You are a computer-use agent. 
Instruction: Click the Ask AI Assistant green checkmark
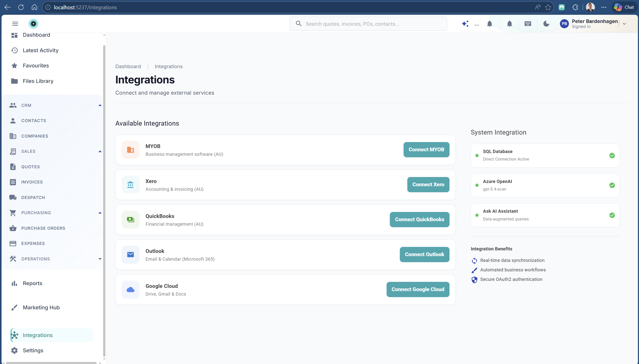click(x=612, y=215)
